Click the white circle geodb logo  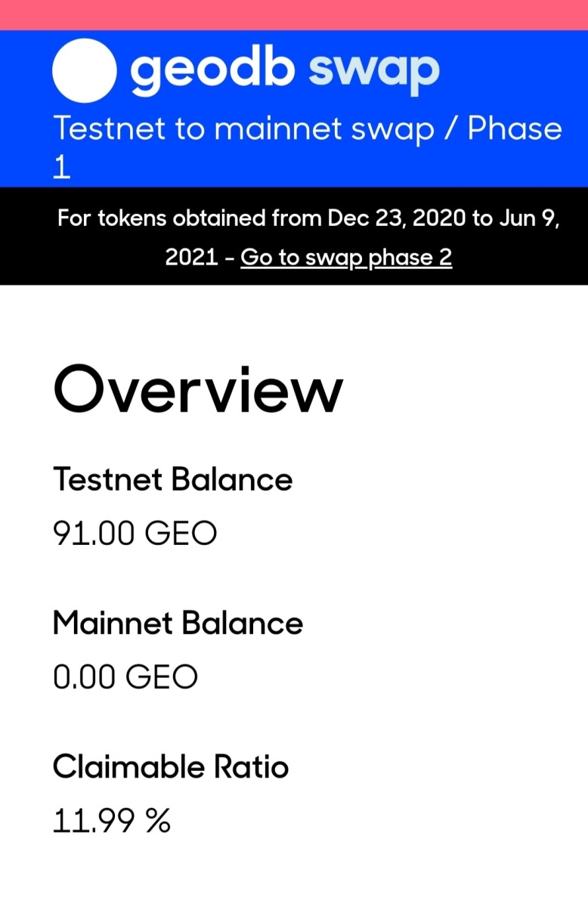pyautogui.click(x=85, y=70)
